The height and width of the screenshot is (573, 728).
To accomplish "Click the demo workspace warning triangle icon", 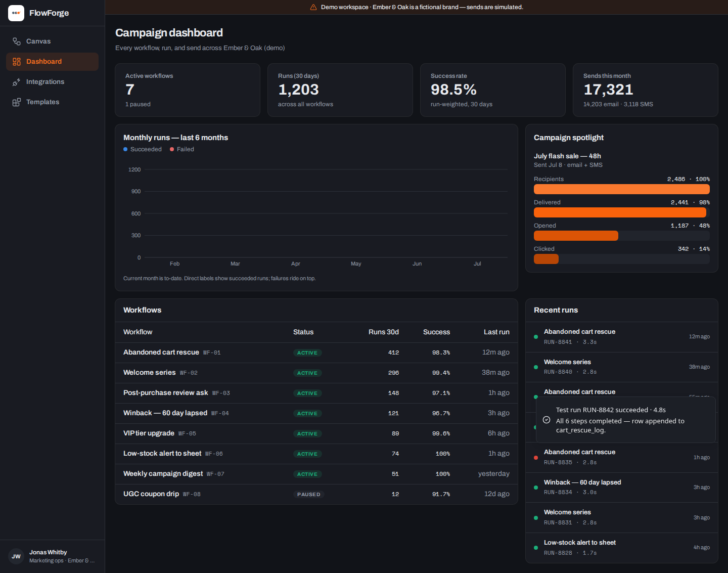I will click(x=313, y=7).
